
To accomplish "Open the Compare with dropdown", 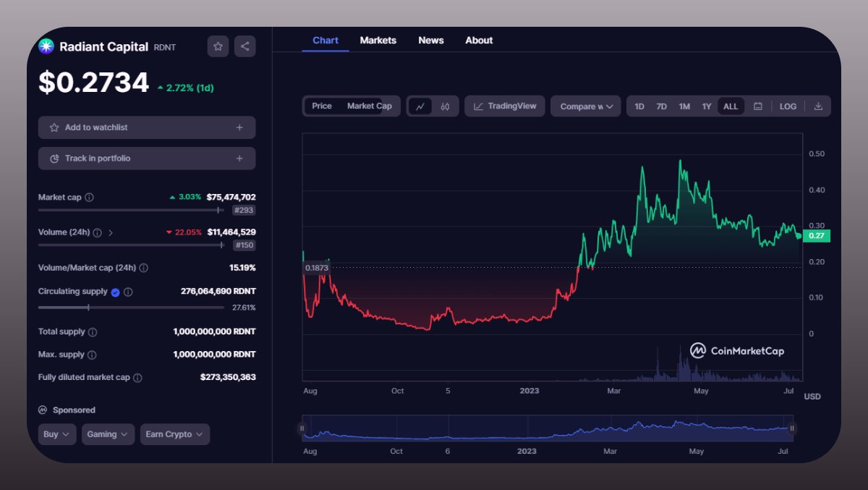I will click(x=586, y=106).
